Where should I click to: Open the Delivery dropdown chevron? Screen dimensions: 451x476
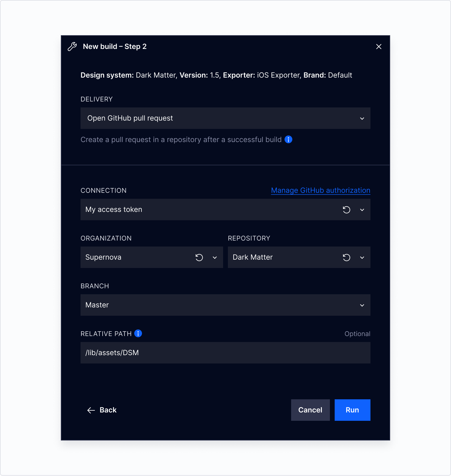pos(362,118)
